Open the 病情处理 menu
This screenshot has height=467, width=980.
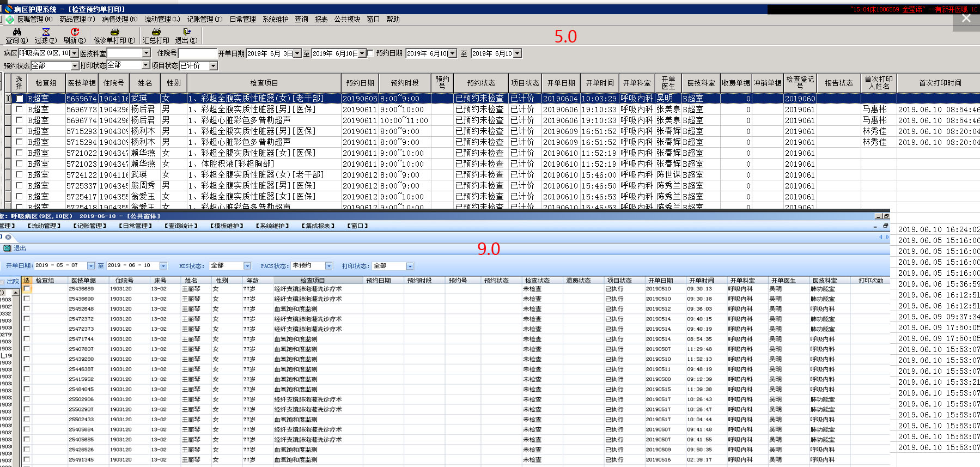120,19
